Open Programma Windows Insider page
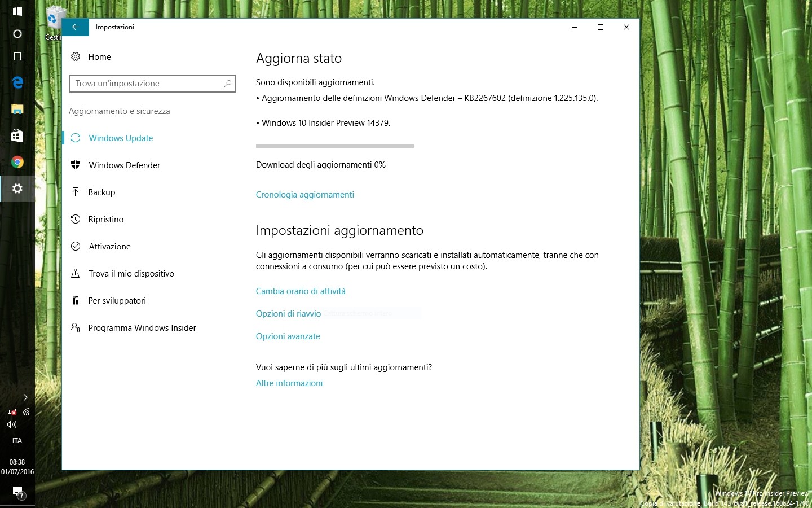Screen dimensions: 812x508 pyautogui.click(x=142, y=327)
